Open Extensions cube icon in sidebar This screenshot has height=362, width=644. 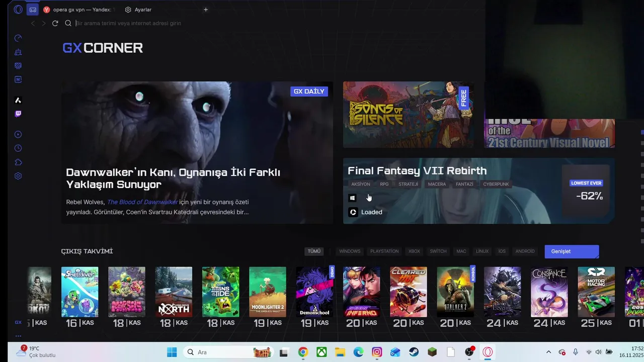point(18,162)
